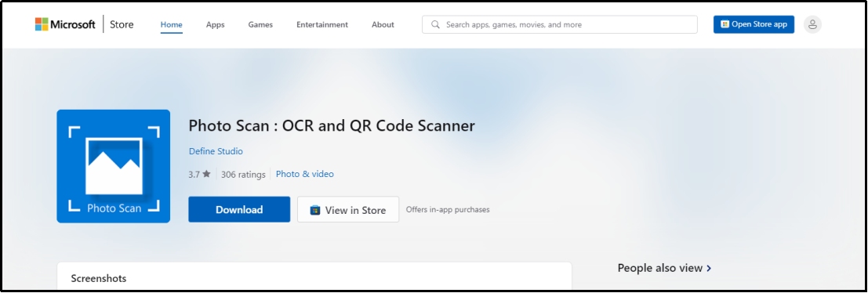Open the user account profile icon
This screenshot has width=868, height=293.
(812, 24)
